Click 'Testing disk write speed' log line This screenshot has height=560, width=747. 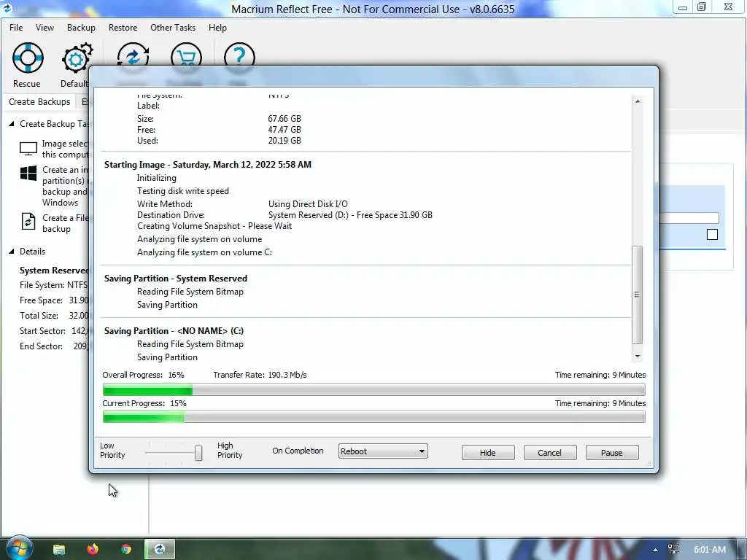(x=183, y=191)
